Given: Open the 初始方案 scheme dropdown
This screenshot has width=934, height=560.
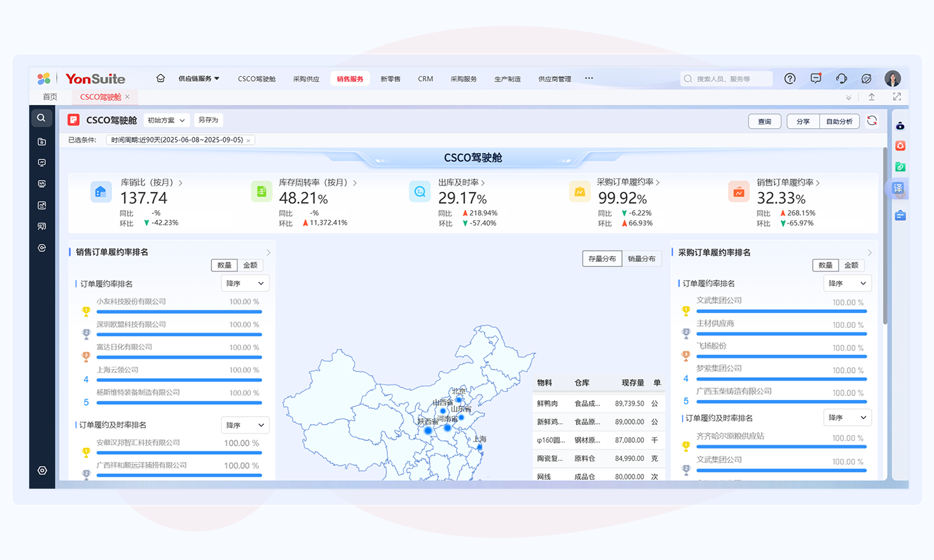Looking at the screenshot, I should [166, 120].
